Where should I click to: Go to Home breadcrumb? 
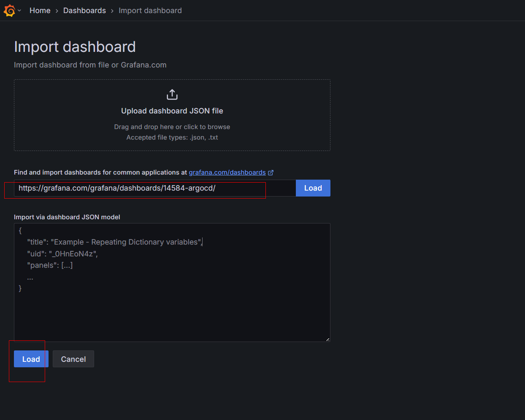40,11
